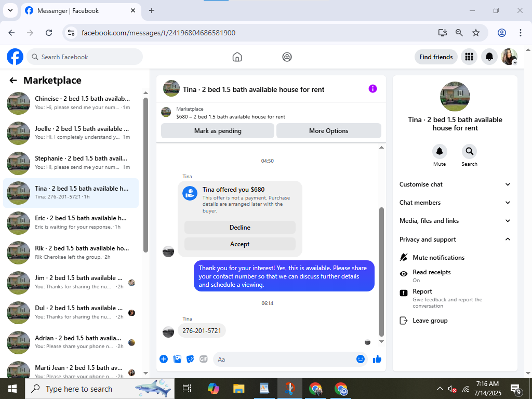
Task: Attach a photo with the image icon
Action: pyautogui.click(x=177, y=359)
